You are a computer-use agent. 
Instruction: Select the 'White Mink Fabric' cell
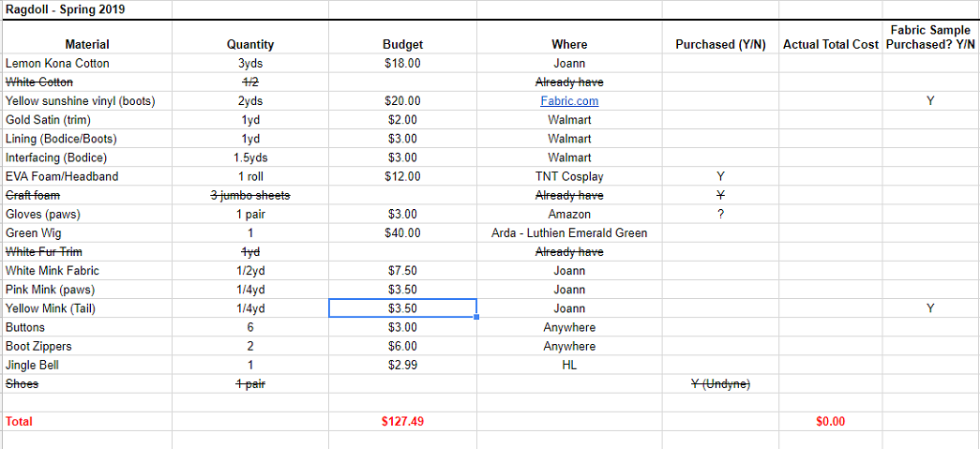[x=87, y=271]
